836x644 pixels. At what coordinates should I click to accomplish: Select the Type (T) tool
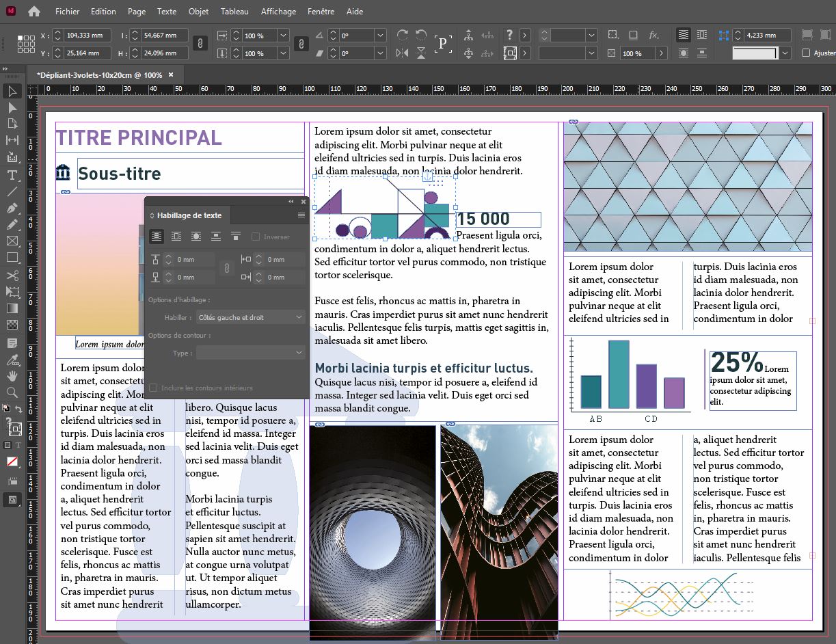click(12, 176)
